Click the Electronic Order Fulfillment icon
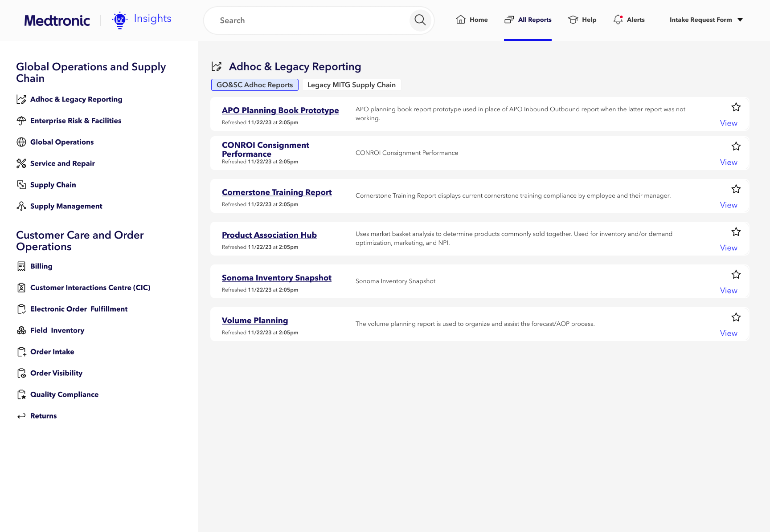Screen dimensions: 770x532 pos(21,309)
